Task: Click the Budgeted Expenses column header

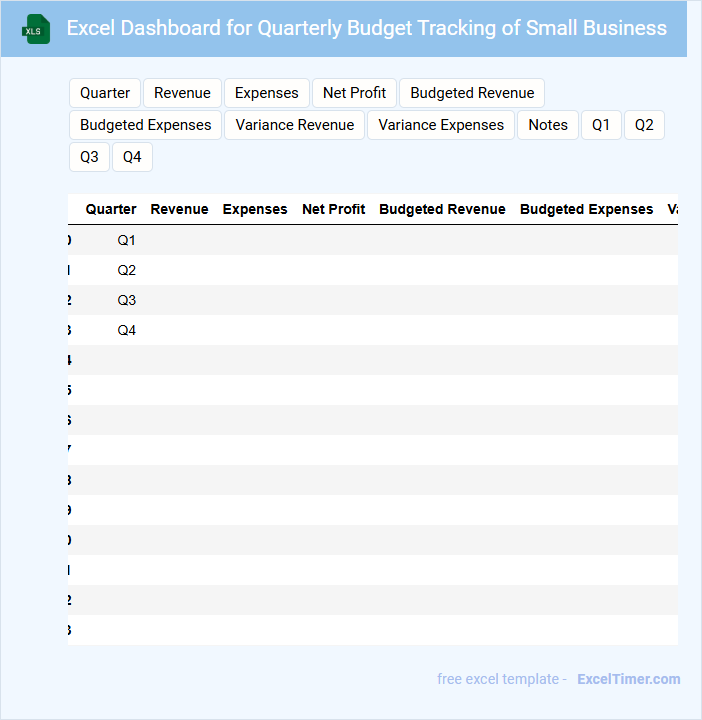Action: click(x=586, y=209)
